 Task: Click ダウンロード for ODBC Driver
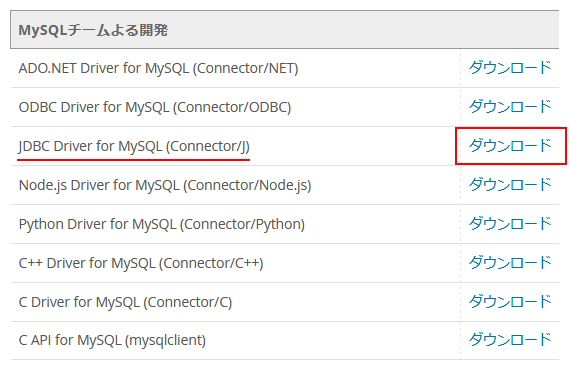[510, 107]
